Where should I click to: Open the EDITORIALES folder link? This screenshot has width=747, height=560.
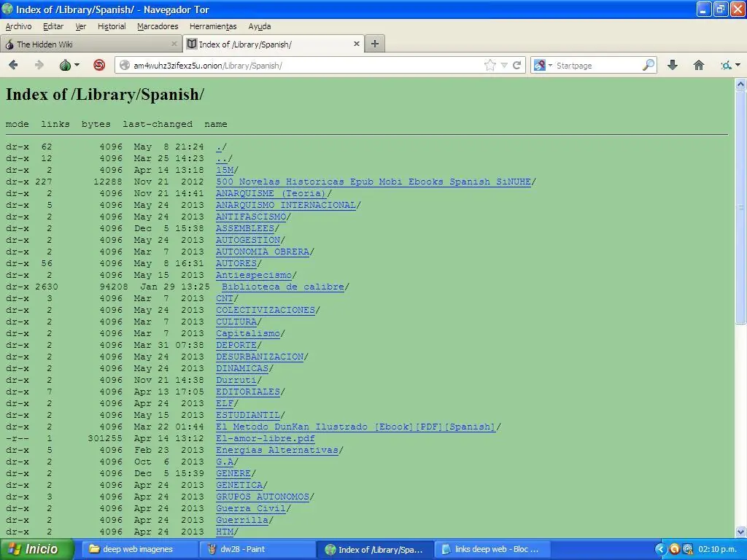pos(248,392)
